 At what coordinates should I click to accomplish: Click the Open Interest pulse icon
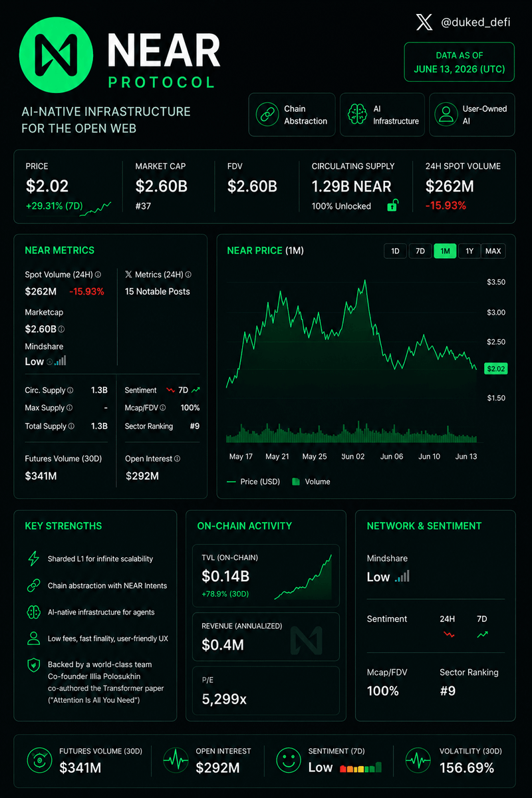tap(176, 760)
